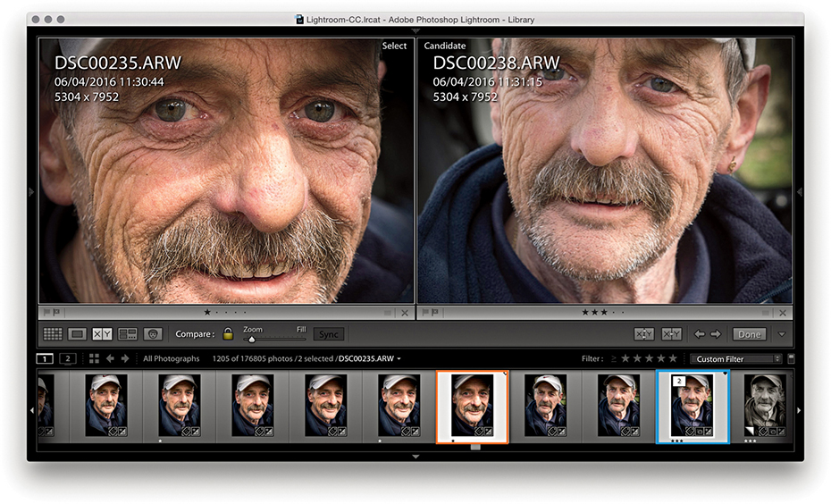Go back using filmstrip navigation arrow
This screenshot has height=504, width=831.
pyautogui.click(x=110, y=358)
